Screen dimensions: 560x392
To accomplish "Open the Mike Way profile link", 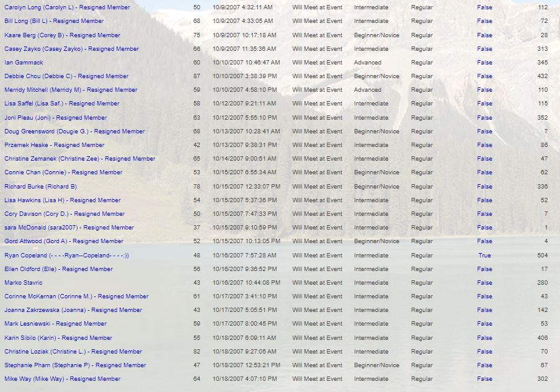I will coord(63,379).
